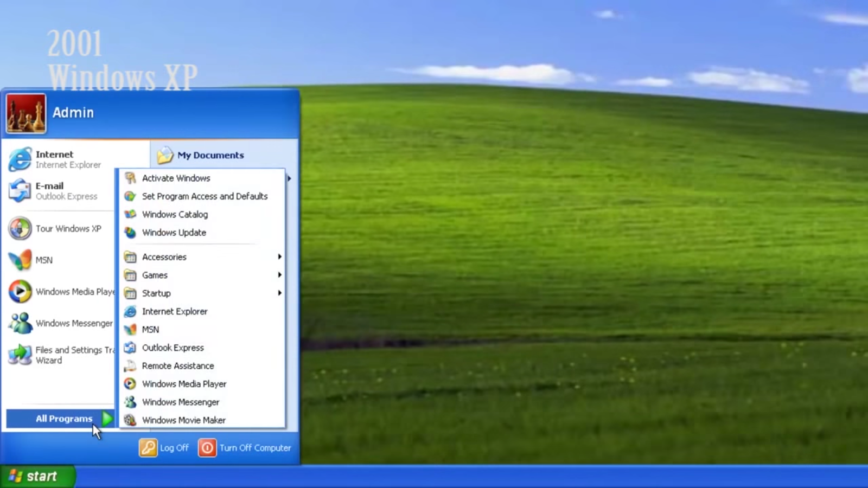The image size is (868, 488).
Task: Click 'Internet' pinned item title text
Action: coord(54,155)
